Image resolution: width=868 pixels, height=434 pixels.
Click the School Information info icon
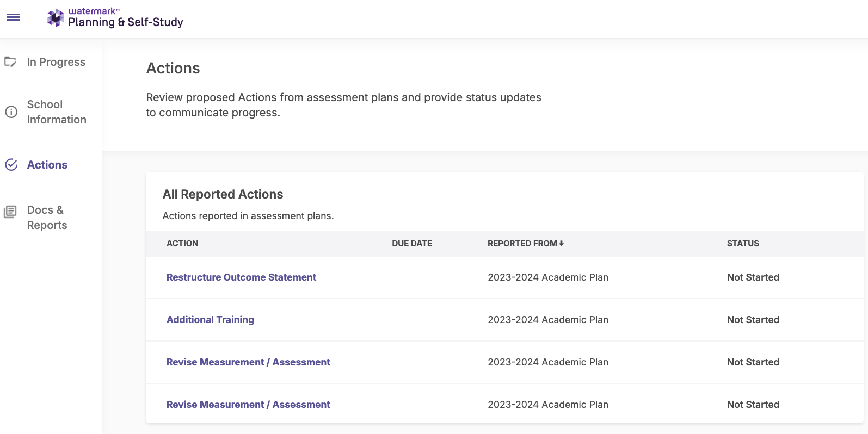click(11, 112)
